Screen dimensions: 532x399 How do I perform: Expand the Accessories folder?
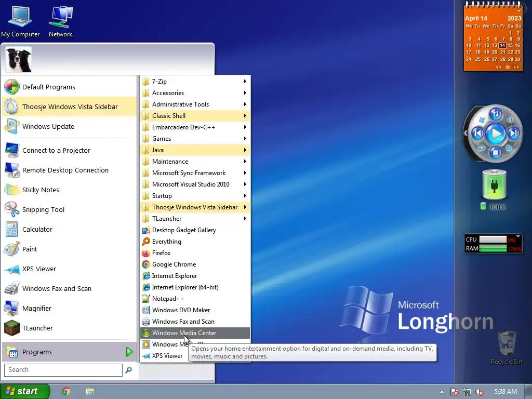195,92
